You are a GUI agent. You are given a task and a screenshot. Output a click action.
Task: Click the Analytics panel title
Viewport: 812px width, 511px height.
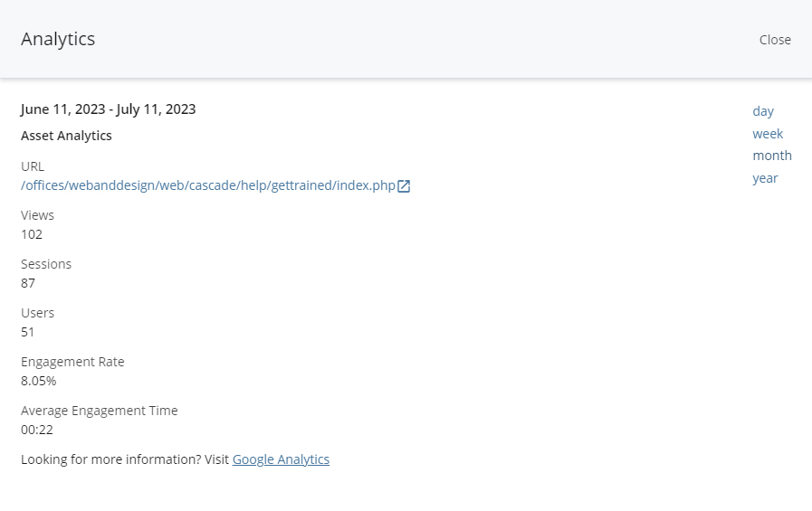58,39
